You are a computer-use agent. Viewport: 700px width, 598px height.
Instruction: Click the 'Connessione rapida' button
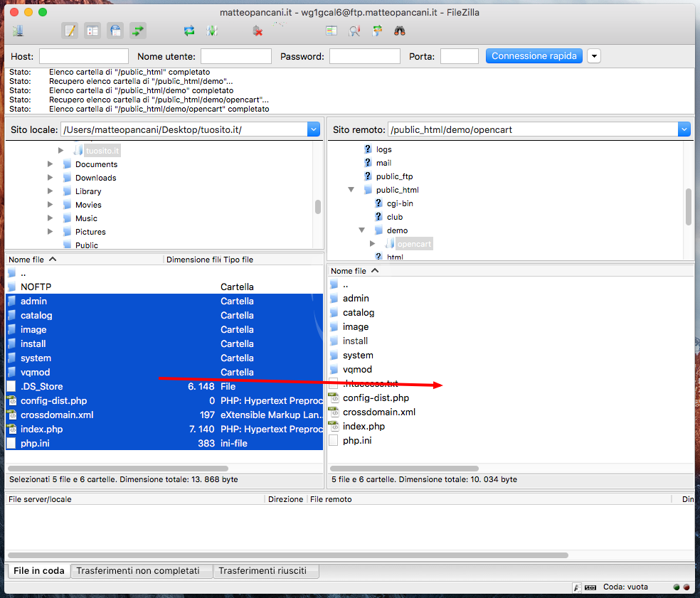click(x=534, y=56)
